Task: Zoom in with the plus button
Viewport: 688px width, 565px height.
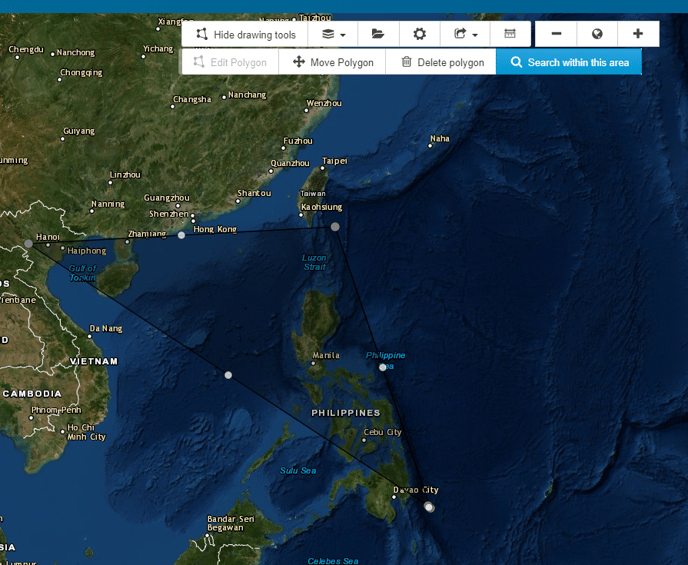Action: click(638, 34)
